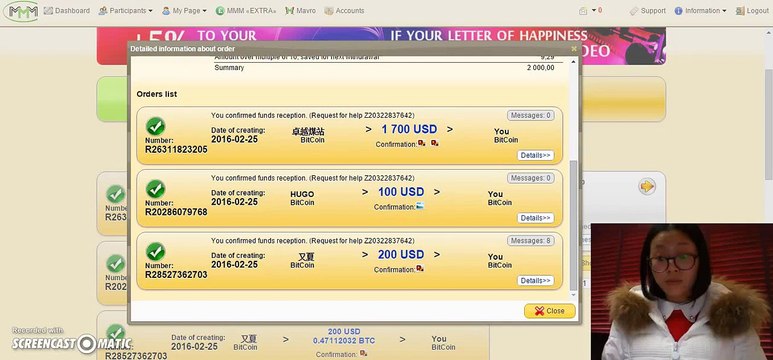The image size is (773, 360).
Task: Open the Mavro page
Action: coord(300,10)
